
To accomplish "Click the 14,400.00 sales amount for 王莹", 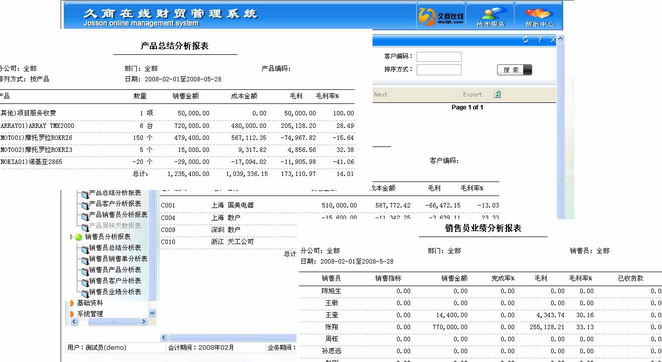I will [452, 315].
